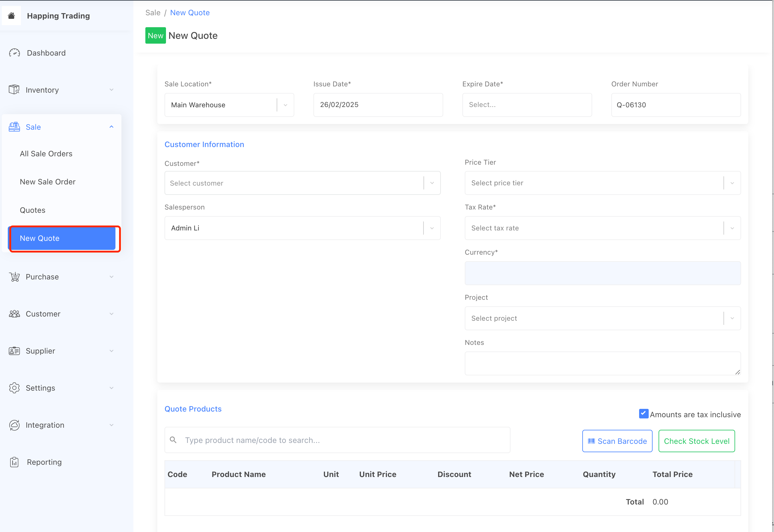
Task: Click the home icon beside Happing Trading
Action: [x=11, y=16]
